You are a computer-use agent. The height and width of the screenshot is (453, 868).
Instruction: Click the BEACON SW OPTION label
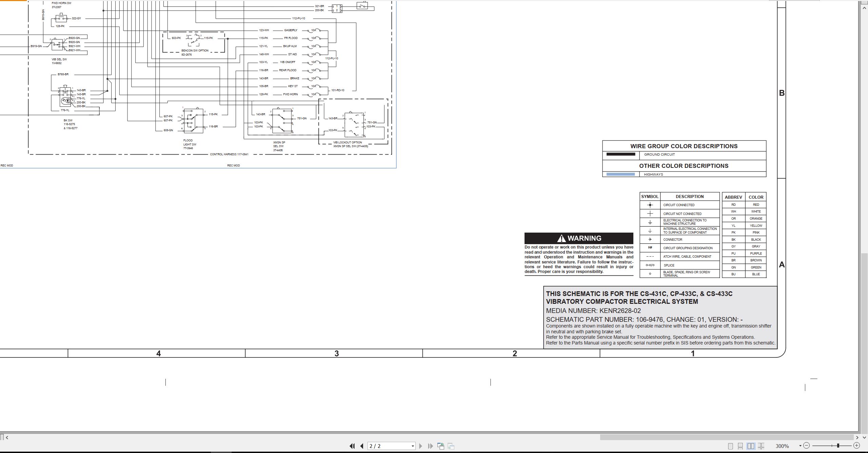195,51
